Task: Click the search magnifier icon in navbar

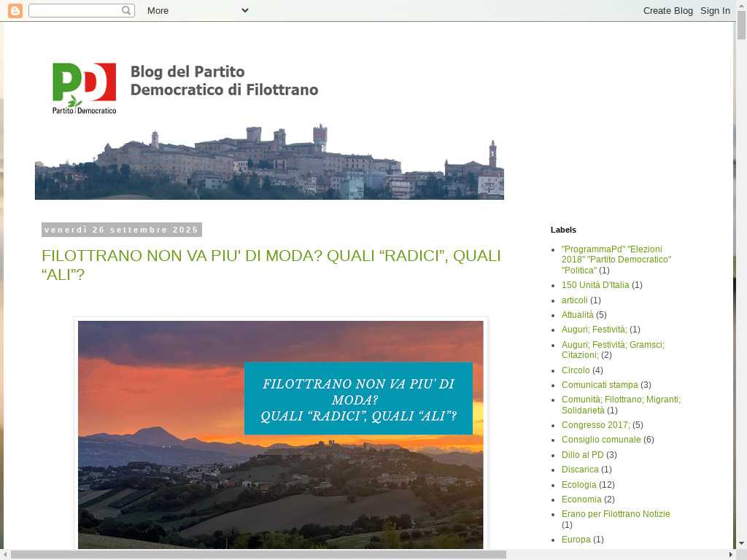Action: [127, 10]
